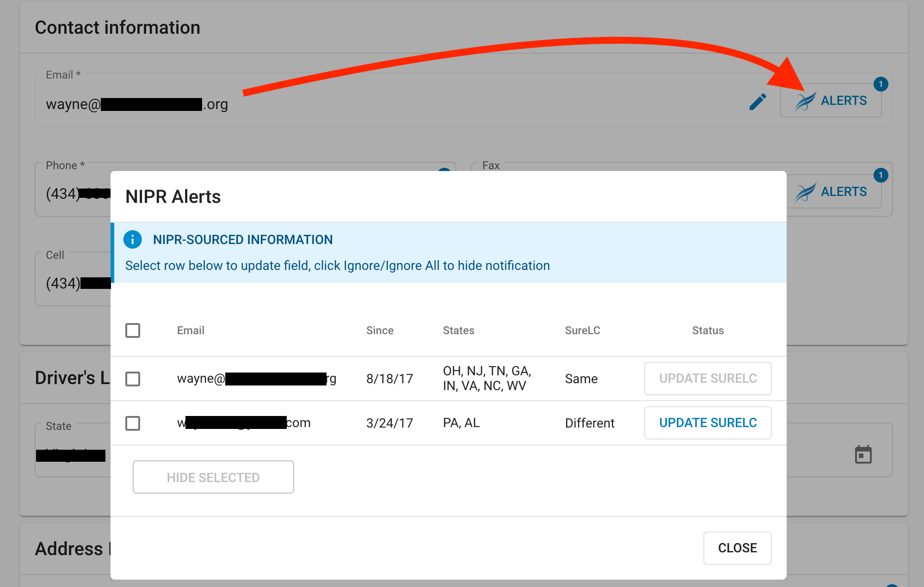The image size is (924, 587).
Task: Click the NIPR Alerts dialog title
Action: [x=173, y=197]
